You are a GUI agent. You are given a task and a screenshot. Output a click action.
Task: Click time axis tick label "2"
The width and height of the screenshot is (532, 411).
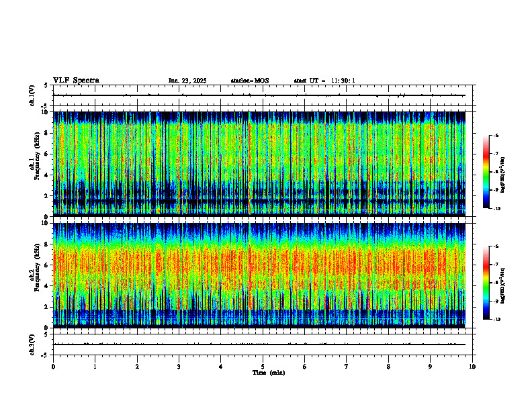[137, 367]
